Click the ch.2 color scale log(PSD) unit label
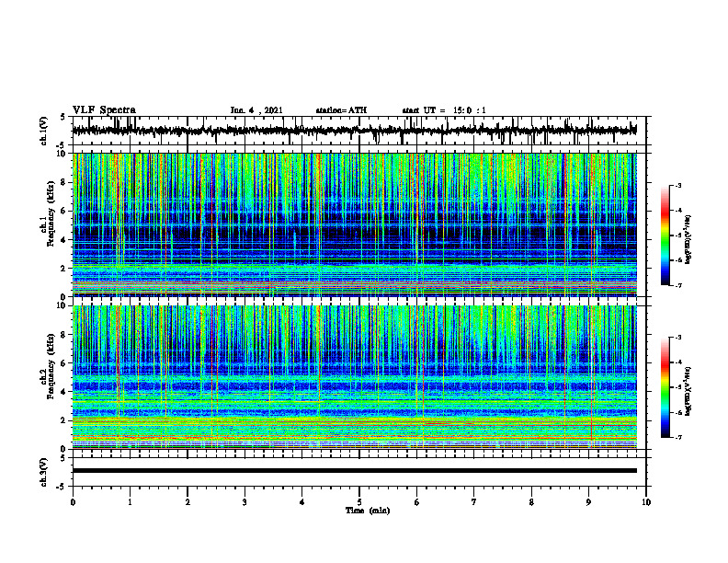 click(x=688, y=392)
